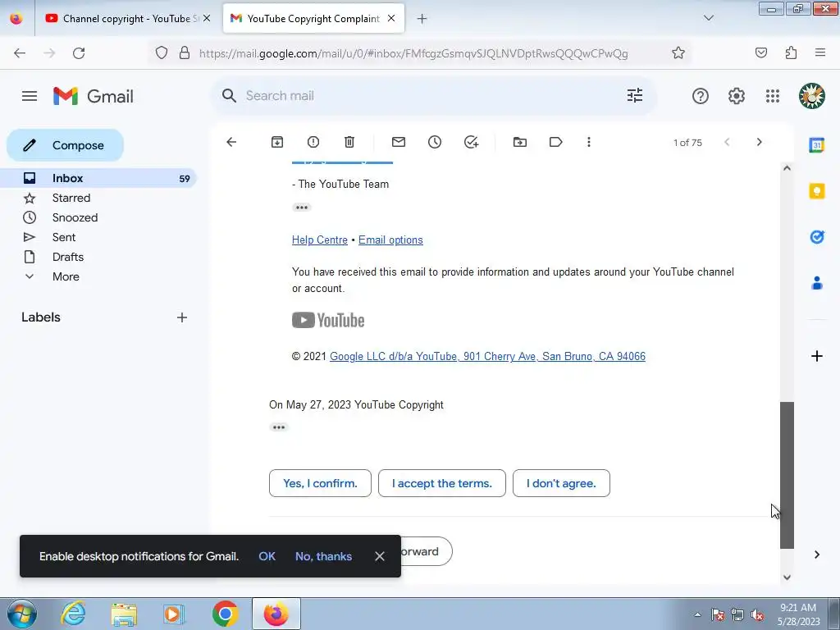
Task: Dismiss the notifications prompt
Action: (379, 556)
